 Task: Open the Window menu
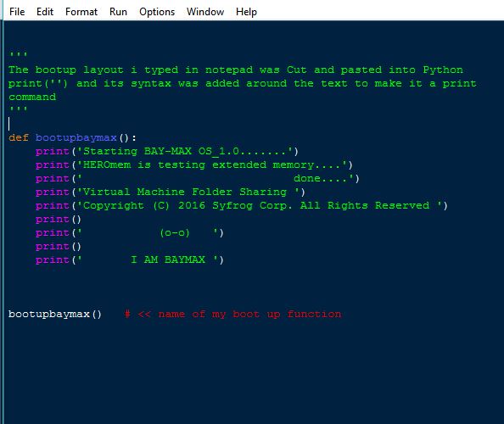(x=205, y=12)
